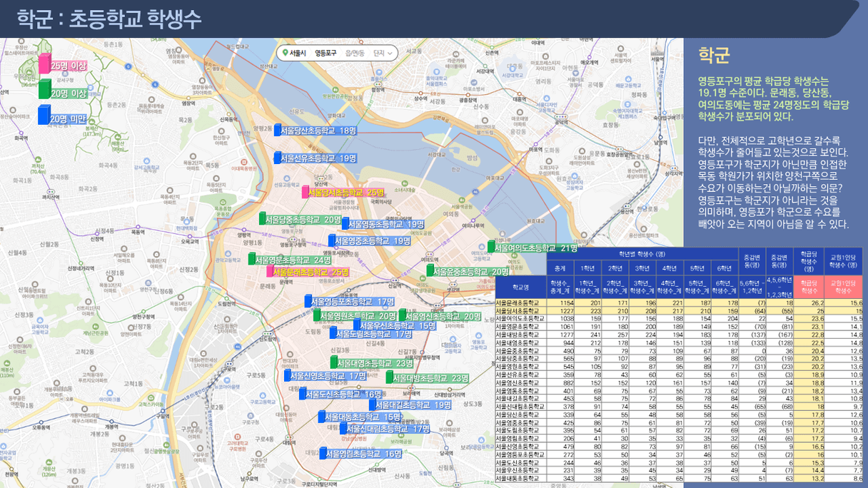Viewport: 868px width, 488px height.
Task: Click the 총계 table column header
Action: tap(560, 268)
